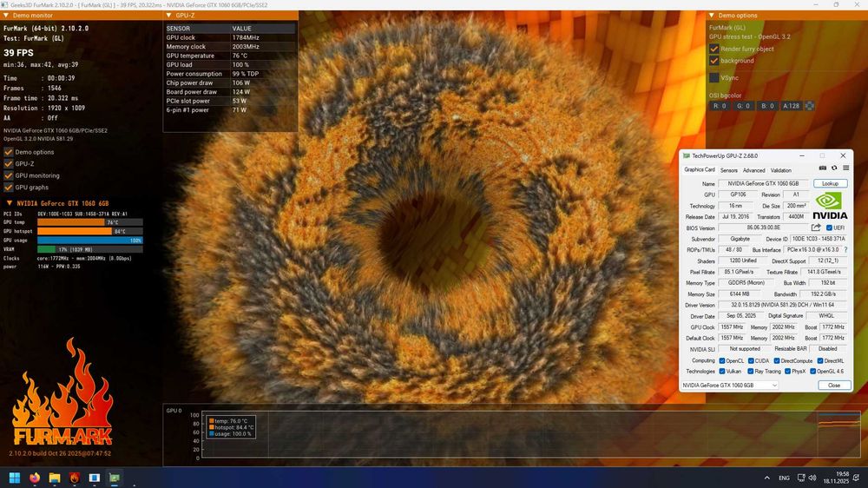
Task: Click the GPU usage blue progress bar
Action: (x=90, y=241)
